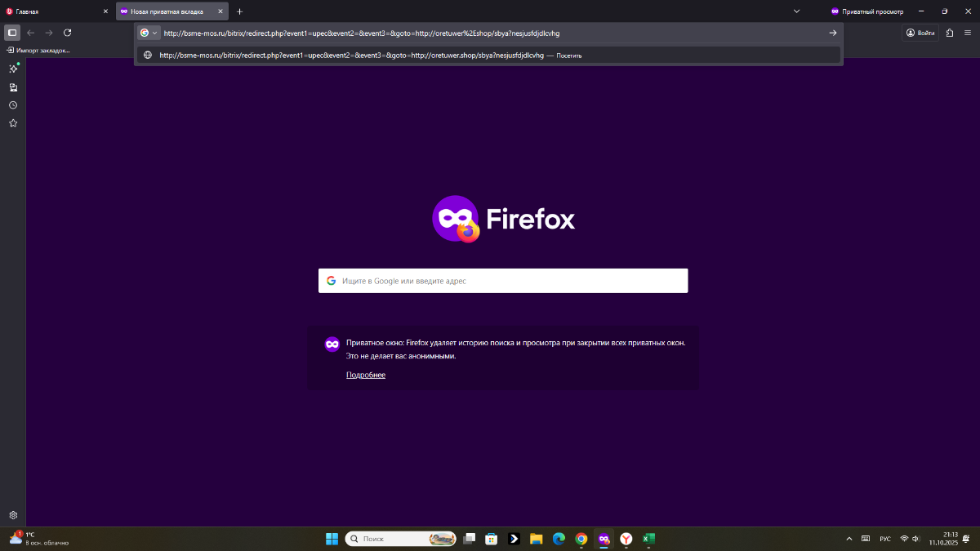Click the Go arrow in the address bar
The width and height of the screenshot is (980, 551).
pyautogui.click(x=833, y=33)
